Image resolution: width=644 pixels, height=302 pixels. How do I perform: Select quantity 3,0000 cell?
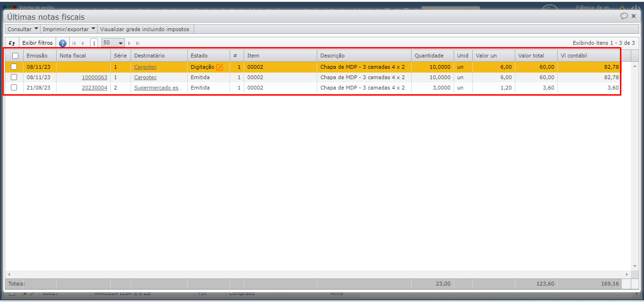point(432,88)
